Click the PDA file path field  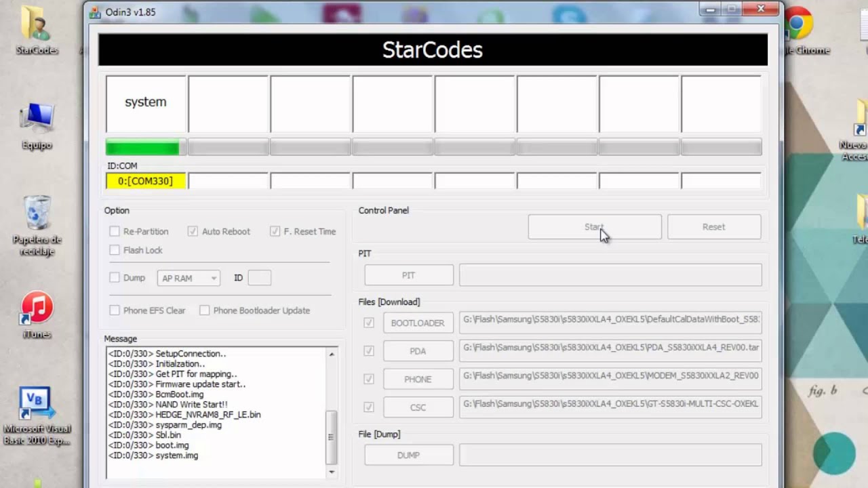610,350
